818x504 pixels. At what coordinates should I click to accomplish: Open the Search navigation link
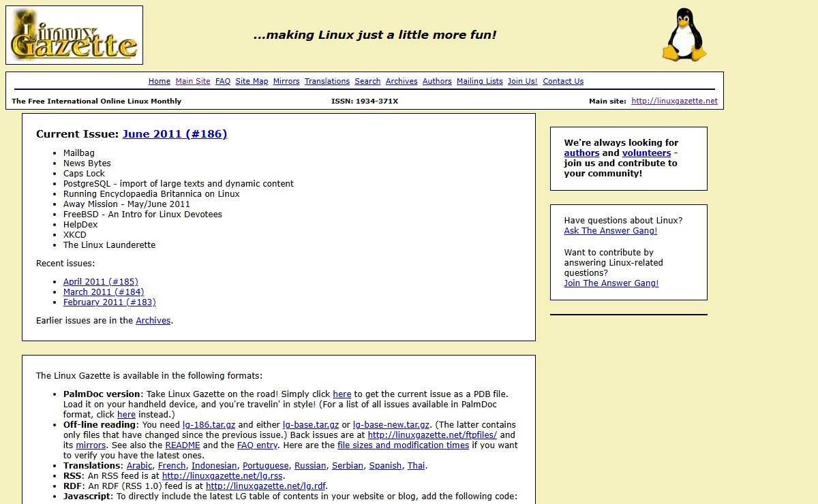pyautogui.click(x=367, y=81)
